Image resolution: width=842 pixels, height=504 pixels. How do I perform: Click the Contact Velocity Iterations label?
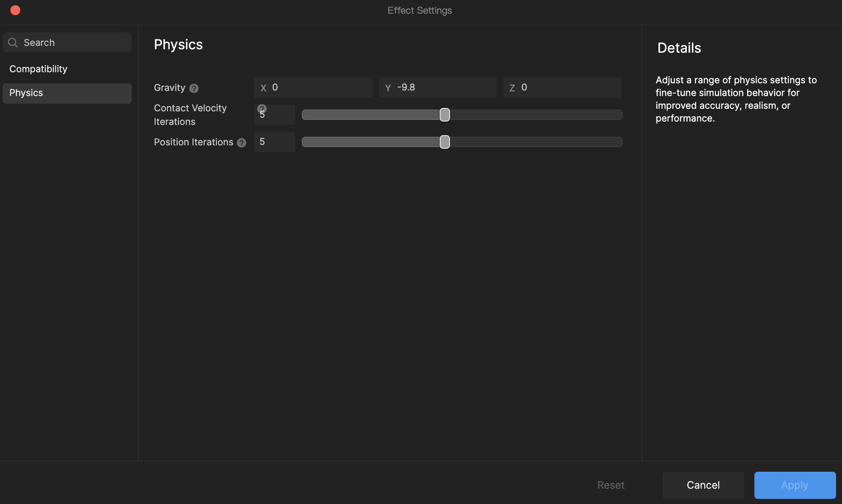click(190, 115)
